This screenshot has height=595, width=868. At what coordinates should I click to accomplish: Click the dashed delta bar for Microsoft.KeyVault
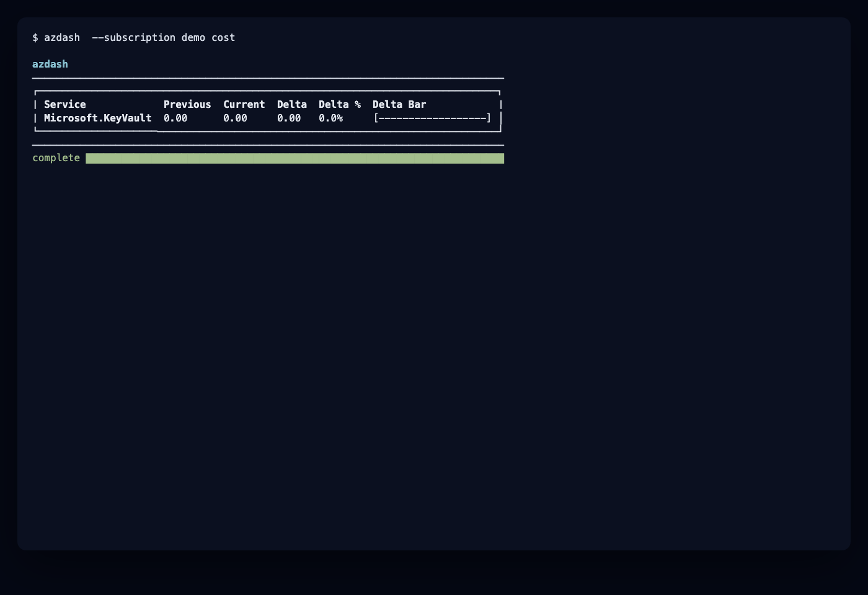pos(432,118)
